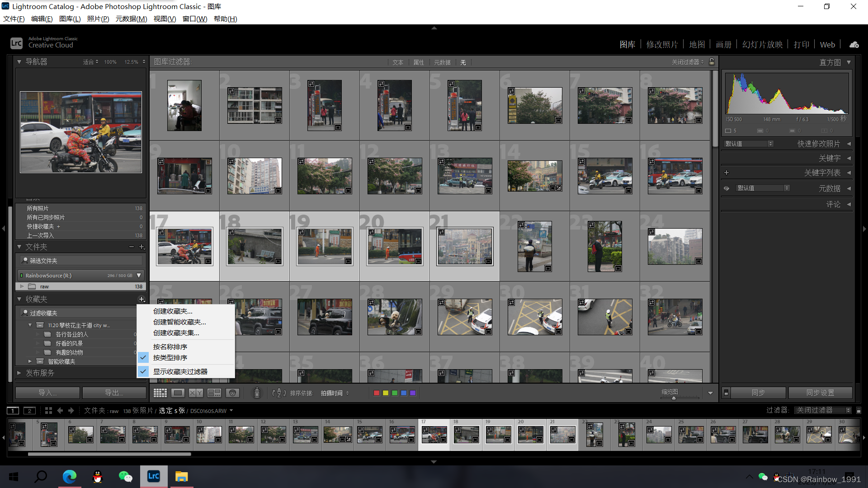Click minus icon in Folders header
The image size is (868, 488).
(132, 247)
